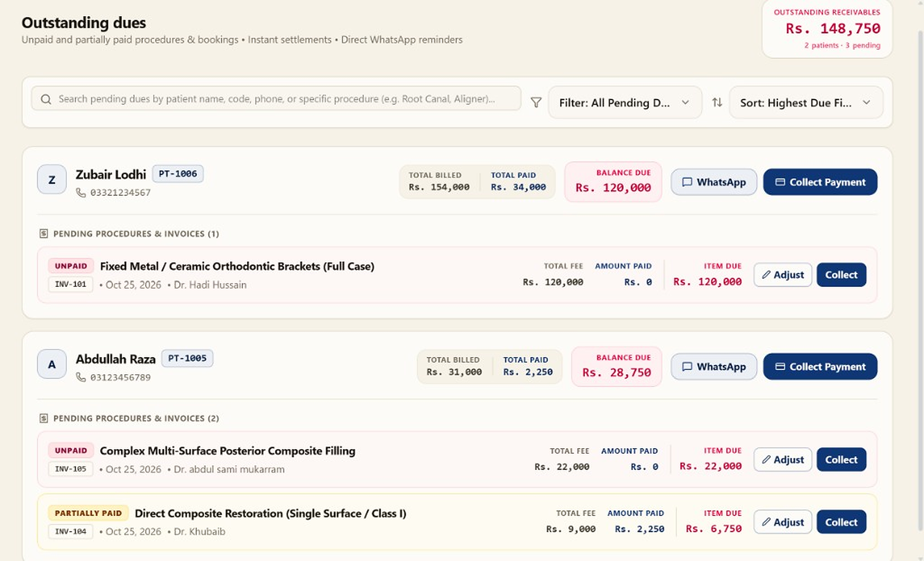The width and height of the screenshot is (924, 561).
Task: Collect for Orthodontic Brackets item
Action: (x=841, y=275)
